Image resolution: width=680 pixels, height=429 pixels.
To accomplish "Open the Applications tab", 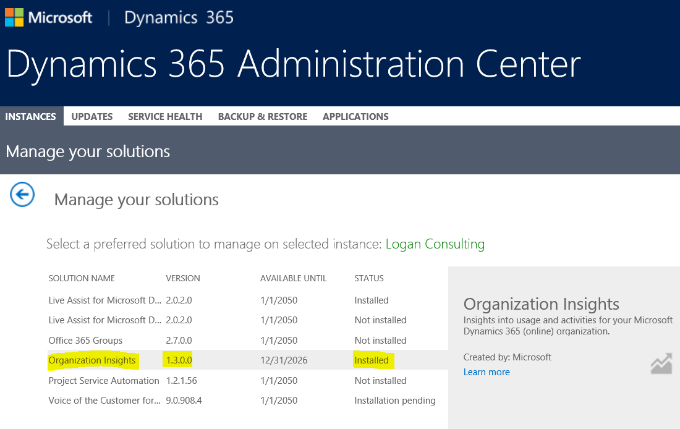I will coord(356,116).
